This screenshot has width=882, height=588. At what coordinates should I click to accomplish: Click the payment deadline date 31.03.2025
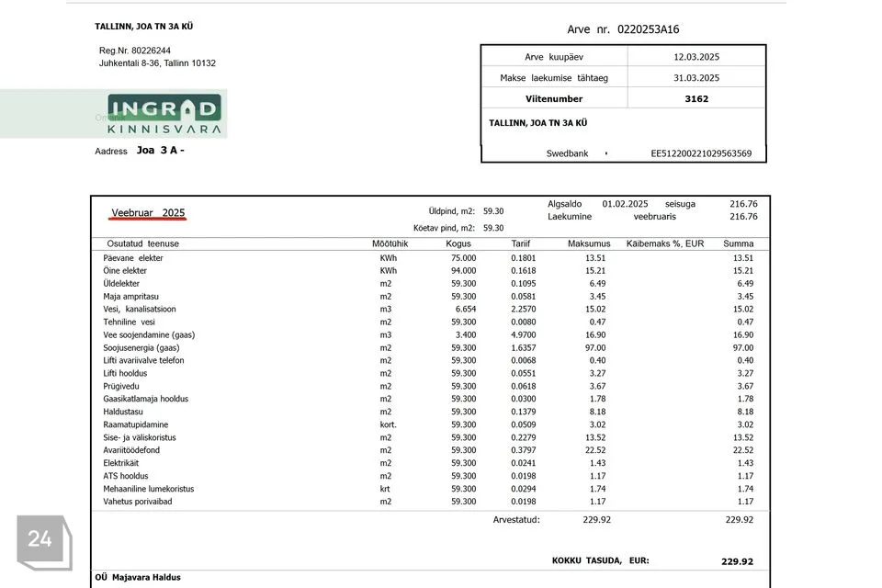[x=696, y=78]
